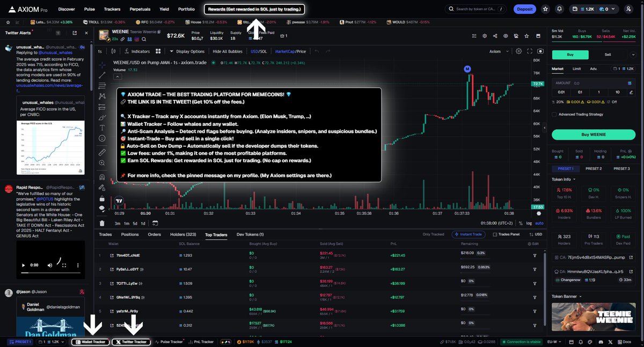644x347 pixels.
Task: Pop out the Twitter Alerts panel
Action: tap(75, 33)
